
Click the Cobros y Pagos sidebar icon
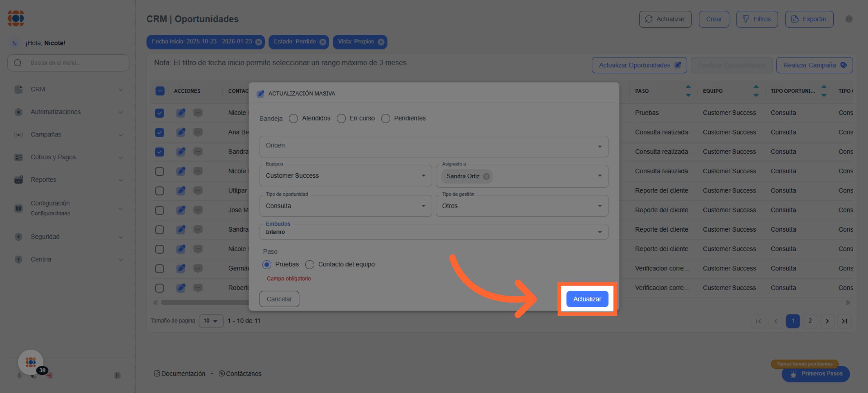tap(18, 157)
